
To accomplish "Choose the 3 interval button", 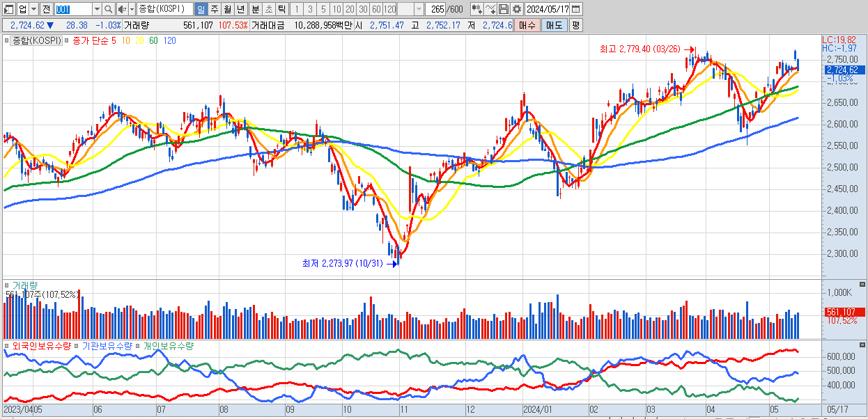I will click(x=310, y=9).
